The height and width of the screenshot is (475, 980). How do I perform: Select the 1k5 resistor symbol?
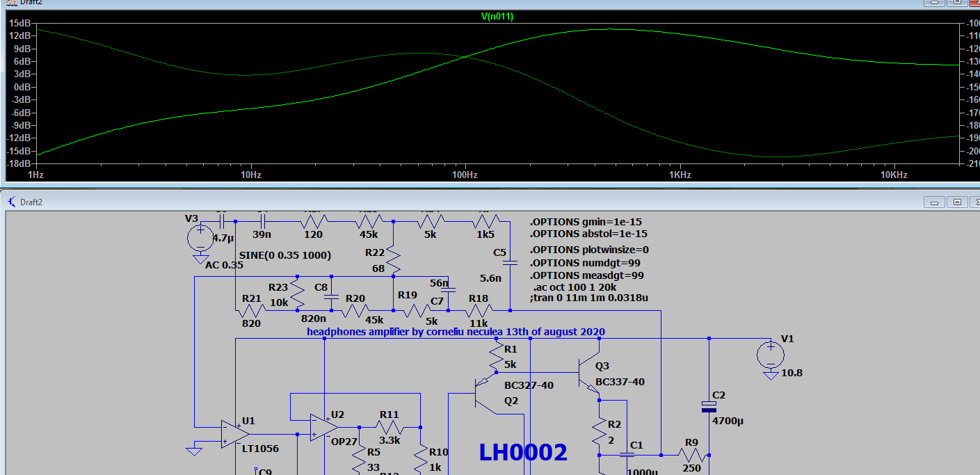(x=485, y=221)
